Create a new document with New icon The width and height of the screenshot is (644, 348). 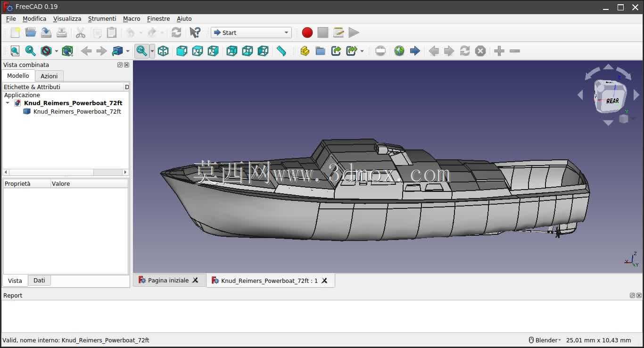coord(15,33)
